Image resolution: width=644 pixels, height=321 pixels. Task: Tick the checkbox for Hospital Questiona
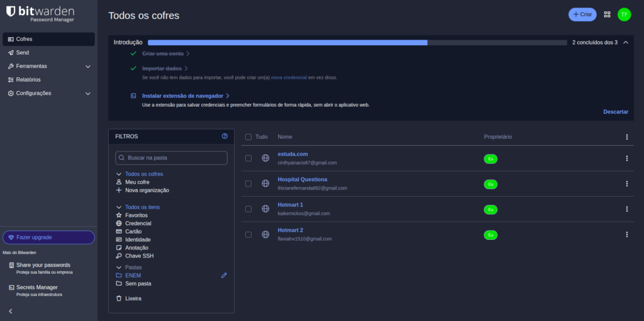coord(248,184)
